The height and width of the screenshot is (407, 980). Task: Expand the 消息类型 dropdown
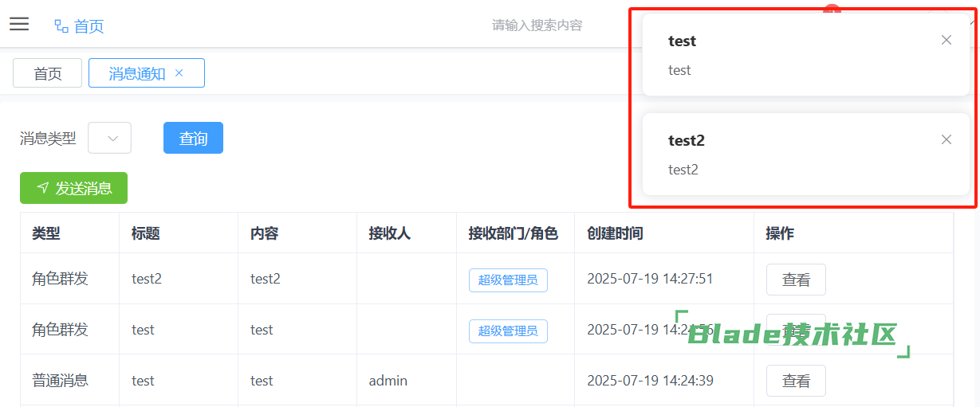click(110, 138)
